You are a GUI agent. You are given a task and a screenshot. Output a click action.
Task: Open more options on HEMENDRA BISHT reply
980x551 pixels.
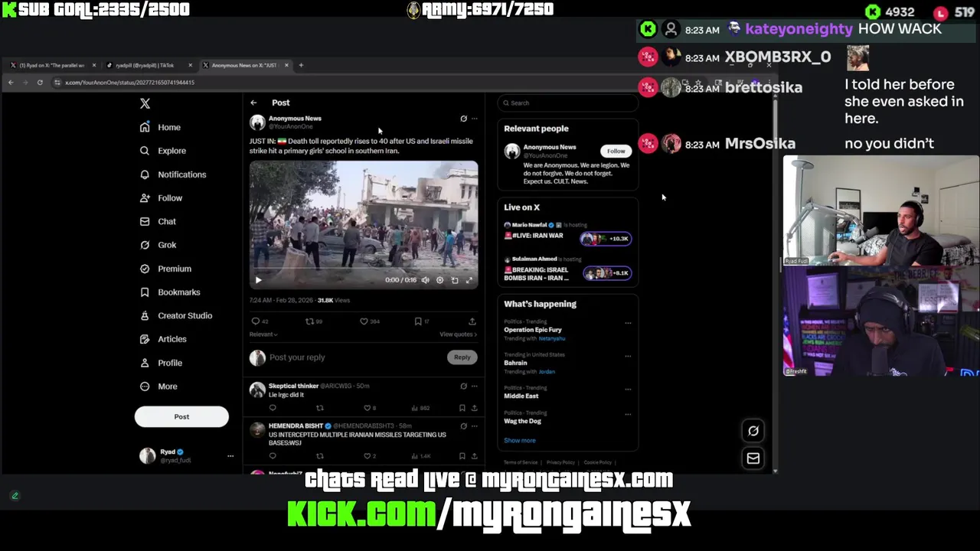(x=475, y=426)
